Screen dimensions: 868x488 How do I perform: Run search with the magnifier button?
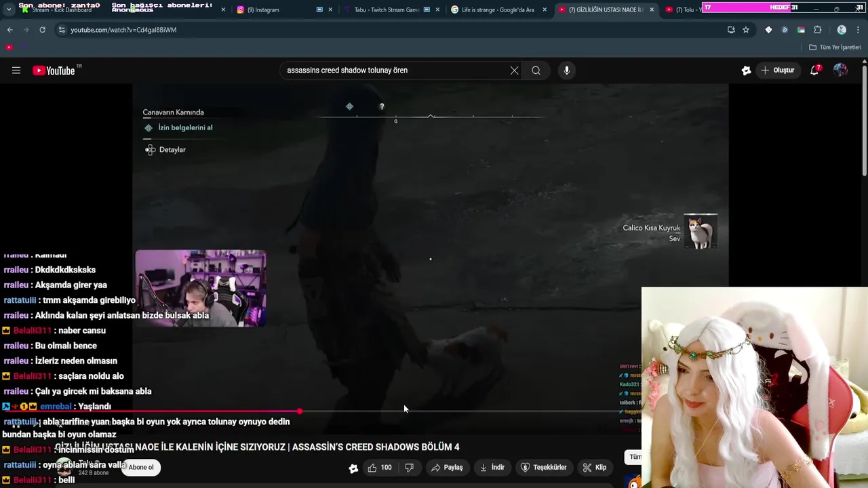click(x=536, y=70)
